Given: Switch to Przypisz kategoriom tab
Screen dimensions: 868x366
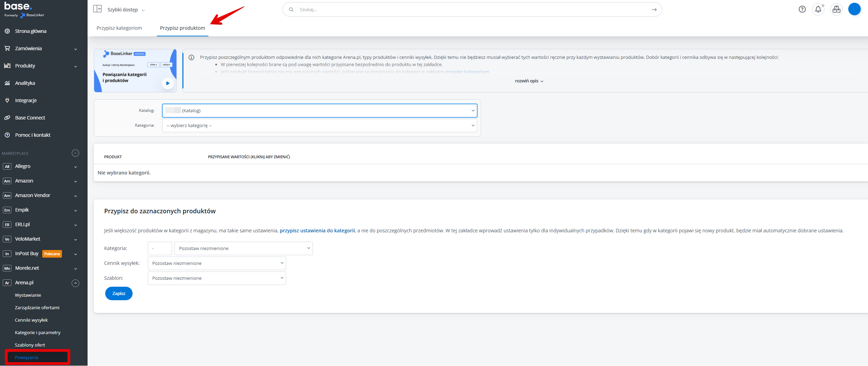Looking at the screenshot, I should tap(119, 28).
